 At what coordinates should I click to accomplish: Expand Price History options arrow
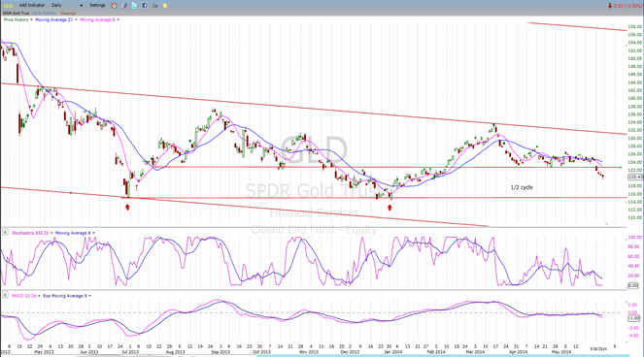(x=32, y=19)
